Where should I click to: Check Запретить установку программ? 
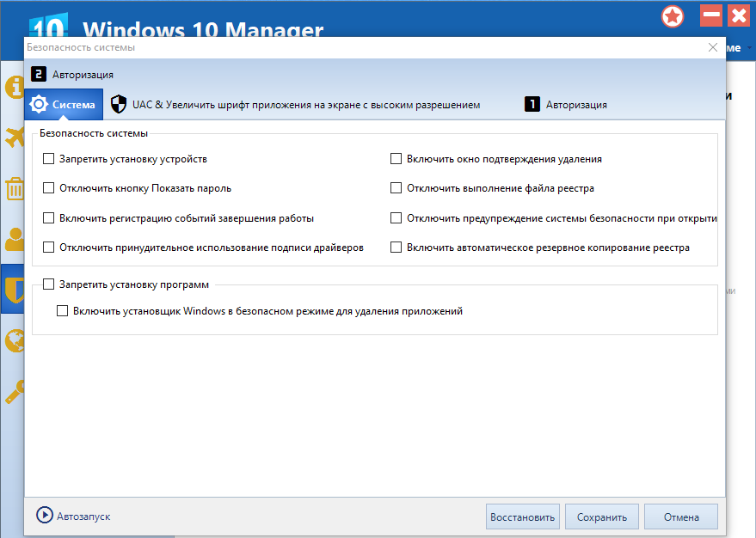[x=49, y=284]
